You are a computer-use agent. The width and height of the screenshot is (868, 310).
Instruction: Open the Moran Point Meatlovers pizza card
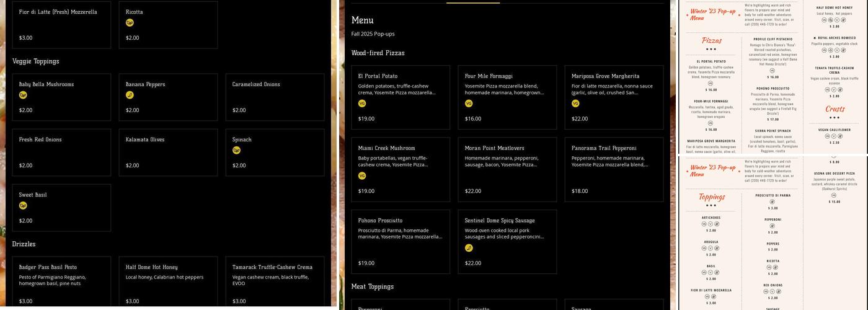[507, 170]
